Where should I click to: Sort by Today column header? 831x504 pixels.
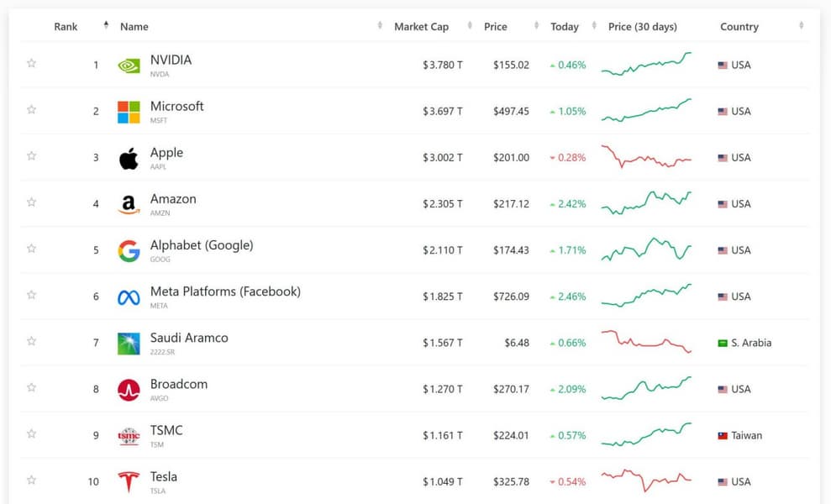coord(565,27)
